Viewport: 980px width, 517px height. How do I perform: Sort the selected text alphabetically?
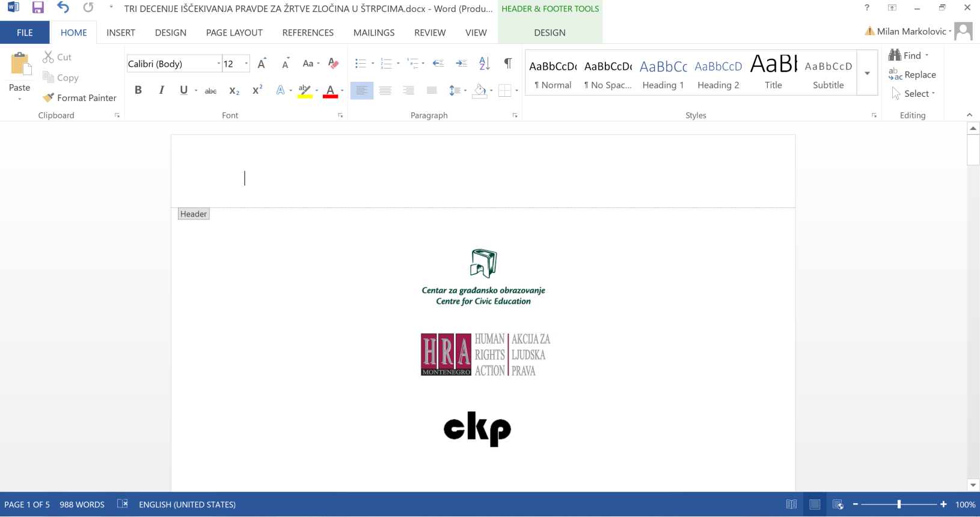485,64
